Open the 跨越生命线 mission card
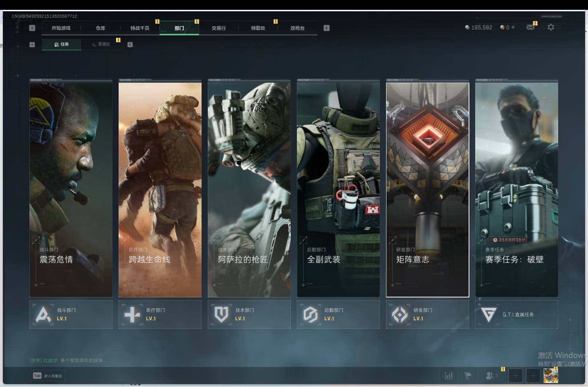This screenshot has width=588, height=387. [160, 190]
